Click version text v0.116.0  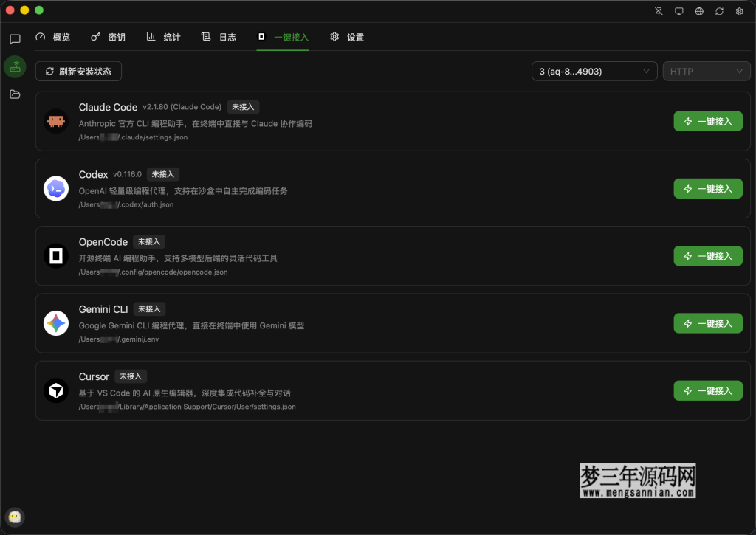(127, 174)
